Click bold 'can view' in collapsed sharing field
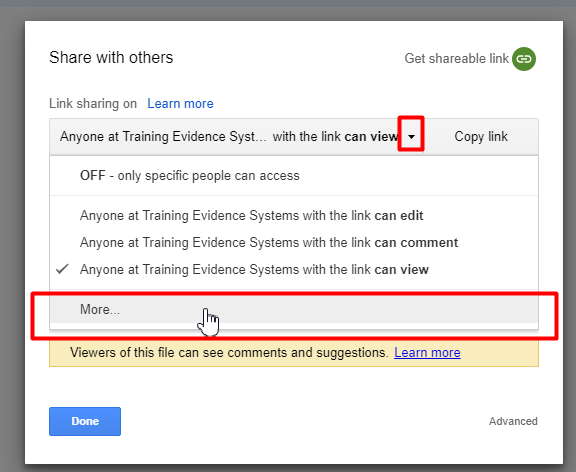 [x=371, y=137]
